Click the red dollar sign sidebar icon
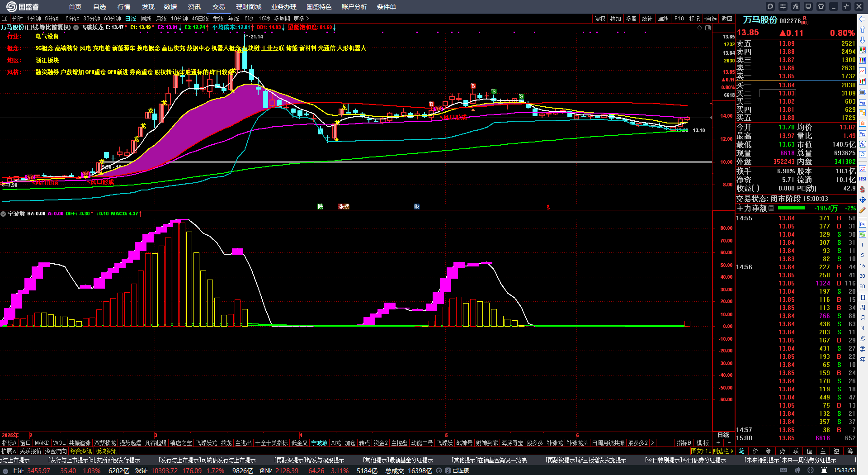The height and width of the screenshot is (475, 868). point(863,189)
